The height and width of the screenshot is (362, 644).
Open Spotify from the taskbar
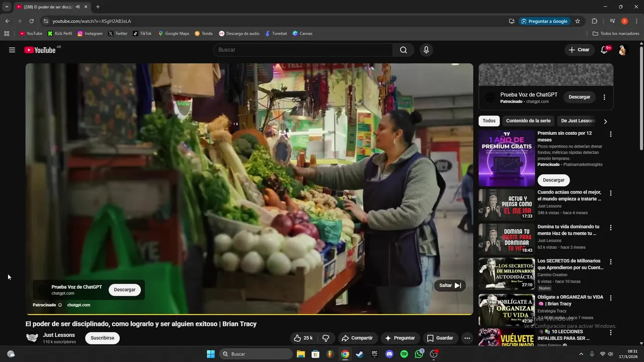(x=404, y=354)
